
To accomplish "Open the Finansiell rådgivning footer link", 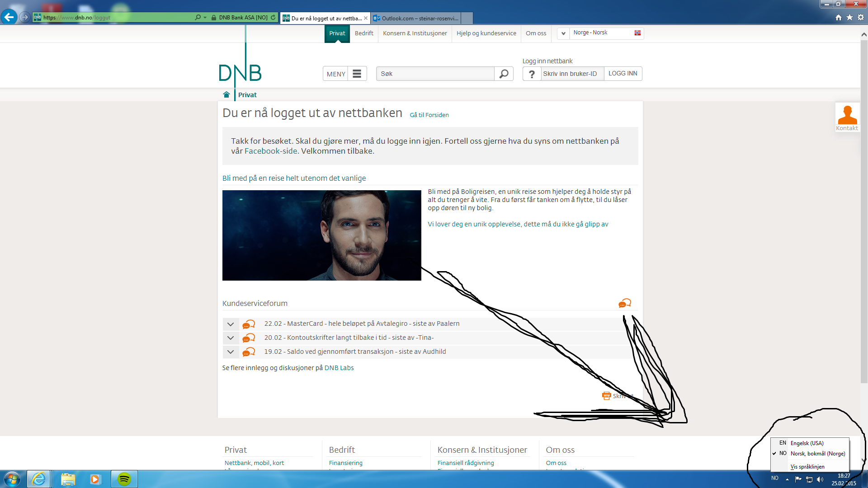I will point(466,463).
